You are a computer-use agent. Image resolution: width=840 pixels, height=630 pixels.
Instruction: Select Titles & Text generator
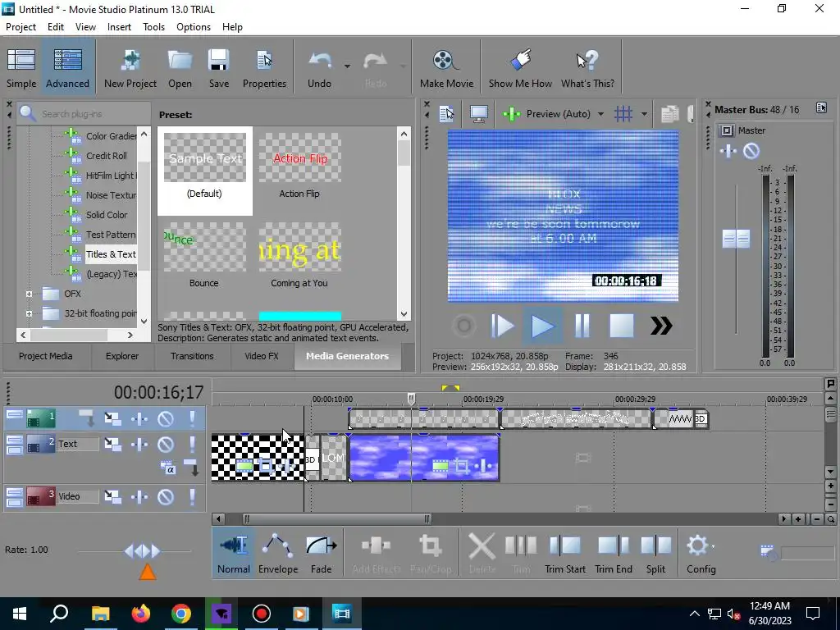pyautogui.click(x=111, y=254)
